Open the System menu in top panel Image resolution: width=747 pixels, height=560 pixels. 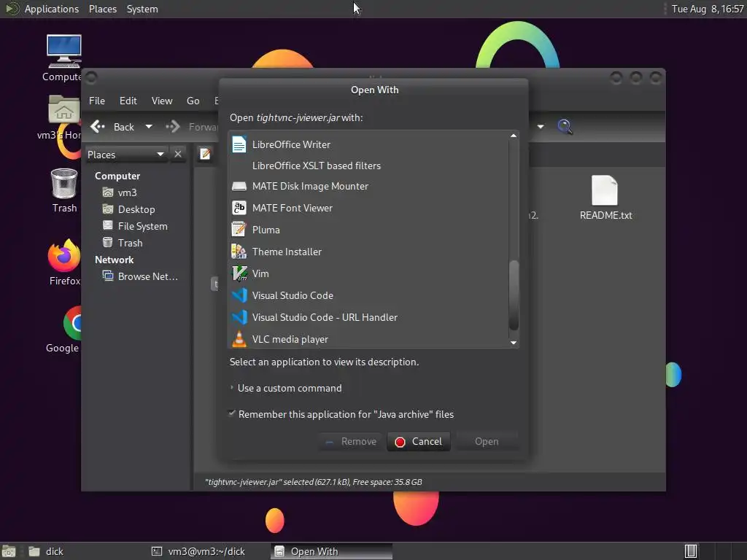click(x=142, y=9)
